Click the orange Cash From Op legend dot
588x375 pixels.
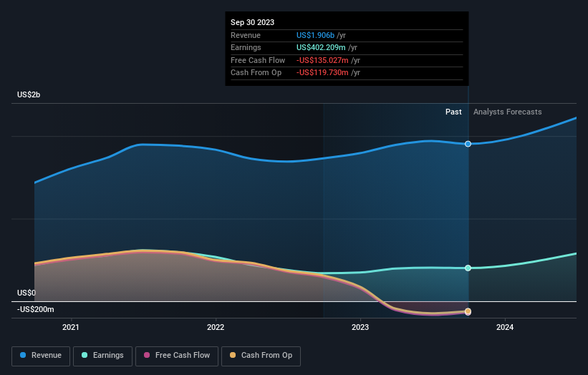pyautogui.click(x=233, y=355)
